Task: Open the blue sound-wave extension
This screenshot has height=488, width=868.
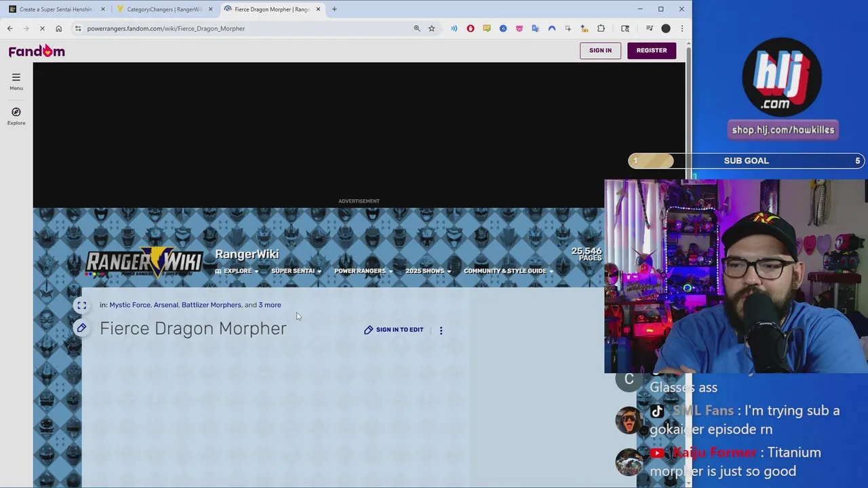Action: click(454, 28)
